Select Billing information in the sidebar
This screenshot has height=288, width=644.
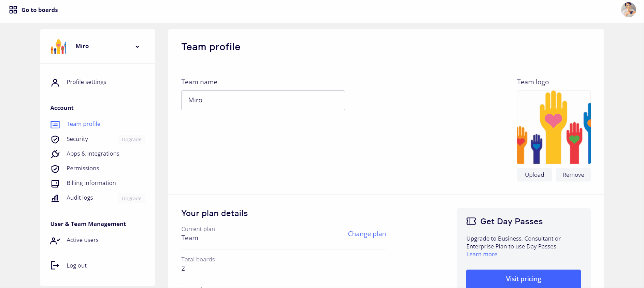(91, 183)
